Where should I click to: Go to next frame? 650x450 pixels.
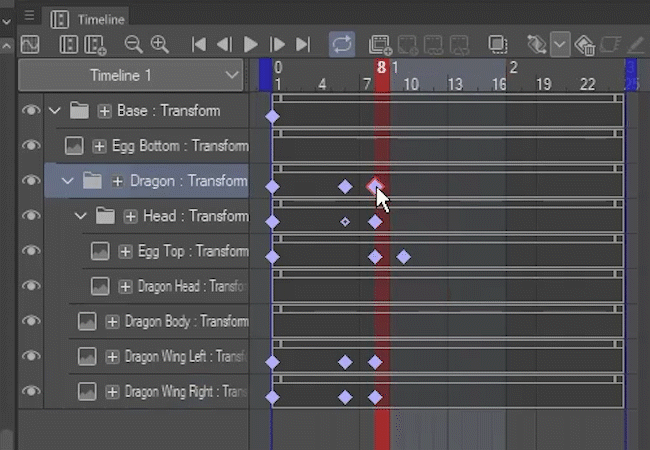pos(277,44)
